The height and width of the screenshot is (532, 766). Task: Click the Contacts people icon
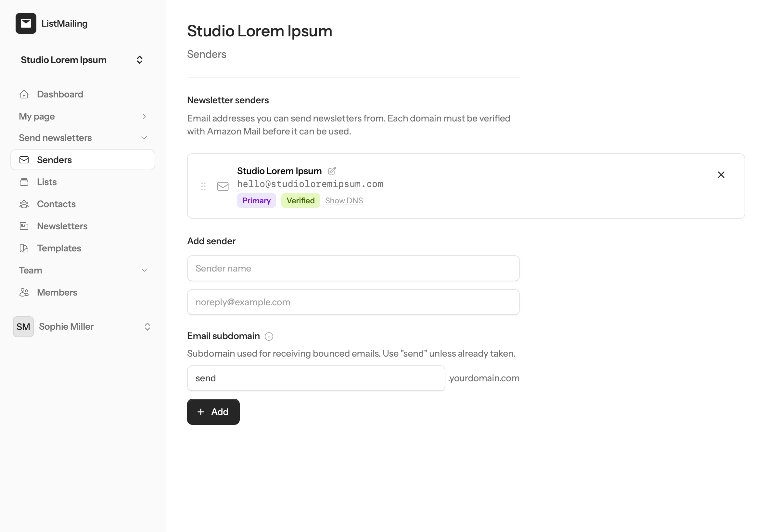coord(24,204)
